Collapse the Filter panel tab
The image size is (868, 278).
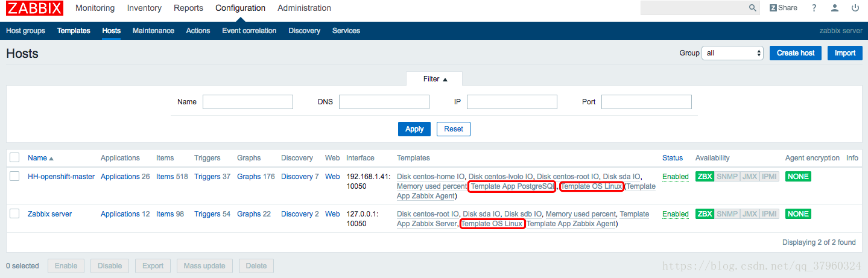click(x=434, y=79)
